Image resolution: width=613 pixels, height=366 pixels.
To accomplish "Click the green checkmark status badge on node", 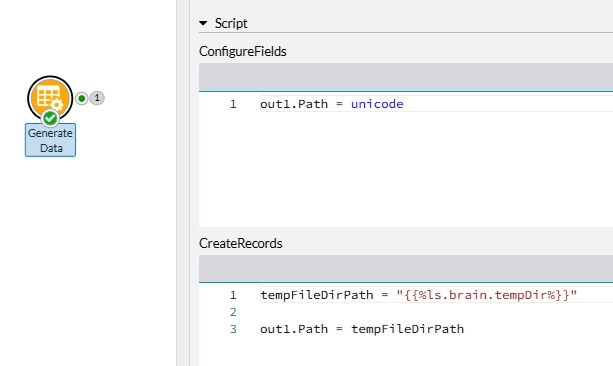I will point(50,118).
